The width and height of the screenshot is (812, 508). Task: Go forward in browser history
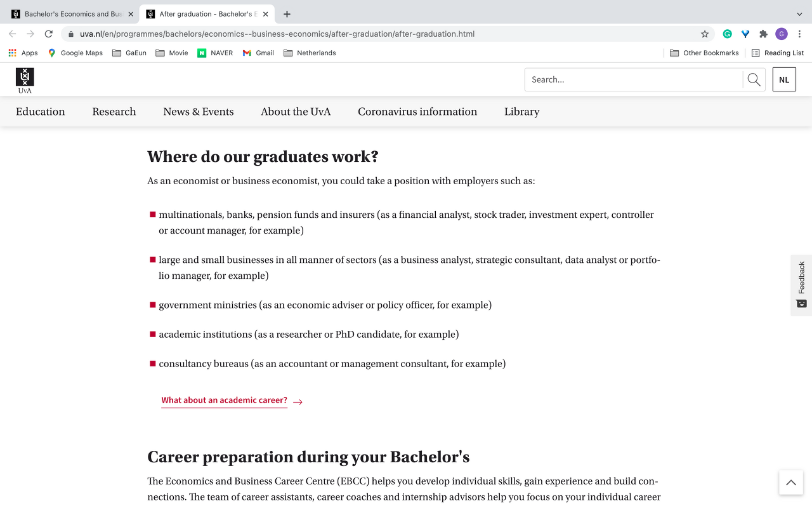tap(30, 34)
